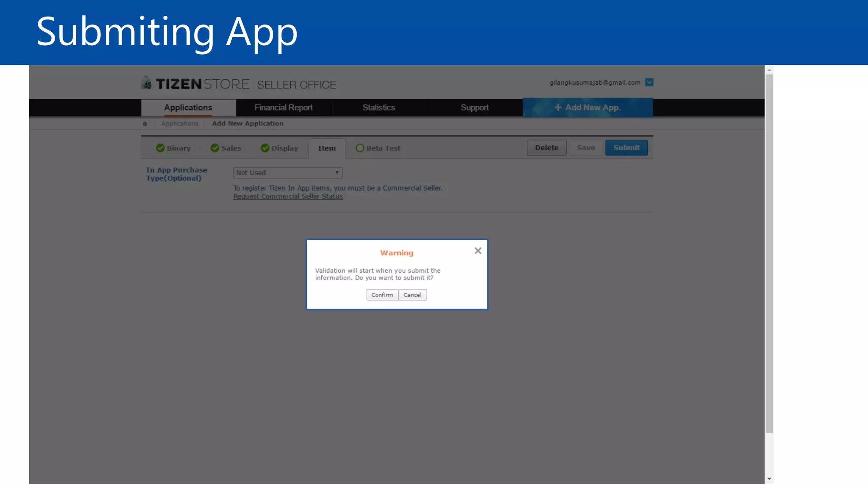
Task: Switch to the Display step tab
Action: pos(280,148)
